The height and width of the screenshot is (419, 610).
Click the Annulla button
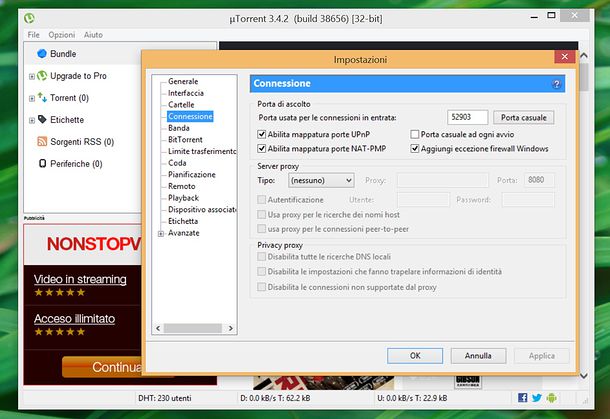point(478,356)
